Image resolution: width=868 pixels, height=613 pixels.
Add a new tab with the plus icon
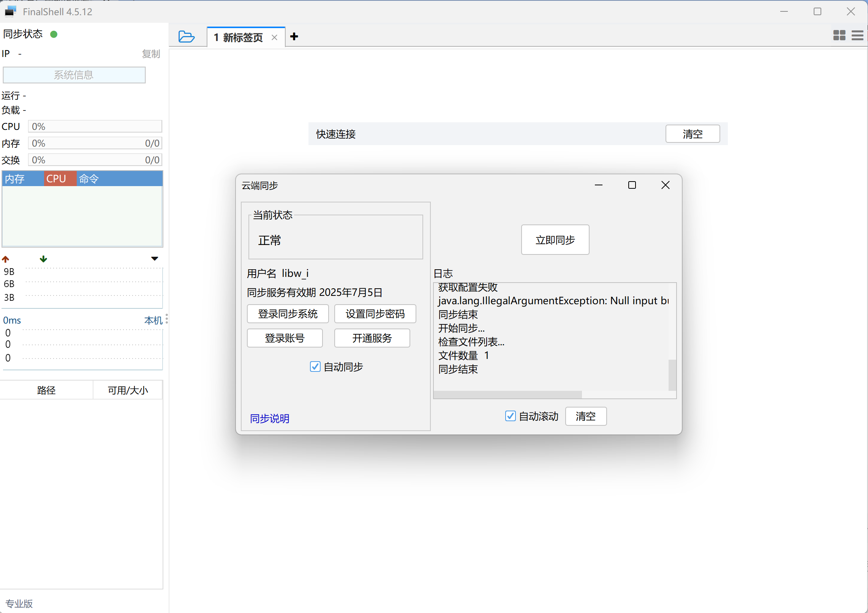[294, 36]
